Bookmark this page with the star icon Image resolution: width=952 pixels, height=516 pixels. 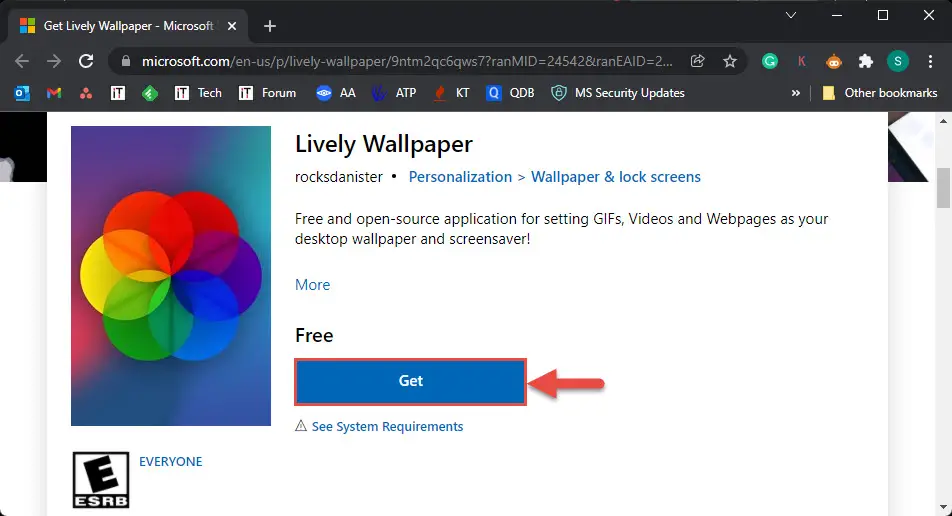730,61
